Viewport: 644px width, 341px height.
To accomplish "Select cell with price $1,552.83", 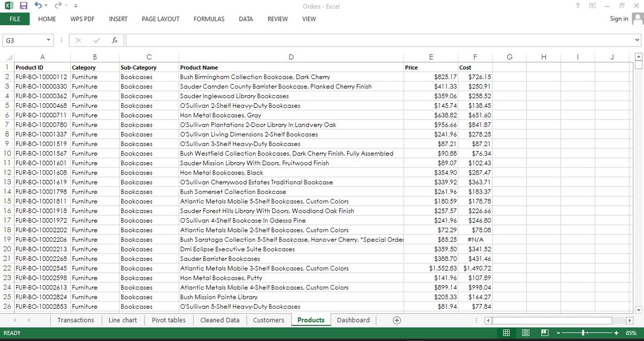I will pos(430,269).
